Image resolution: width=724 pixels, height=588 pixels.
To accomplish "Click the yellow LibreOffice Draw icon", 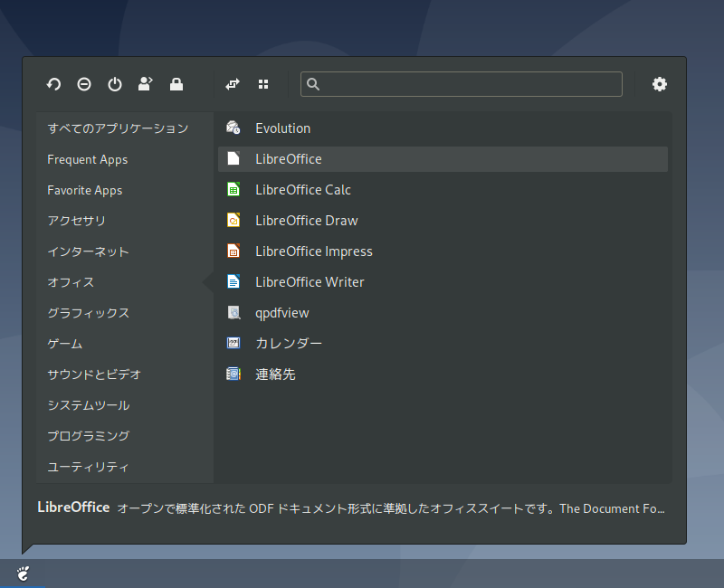I will tap(233, 220).
